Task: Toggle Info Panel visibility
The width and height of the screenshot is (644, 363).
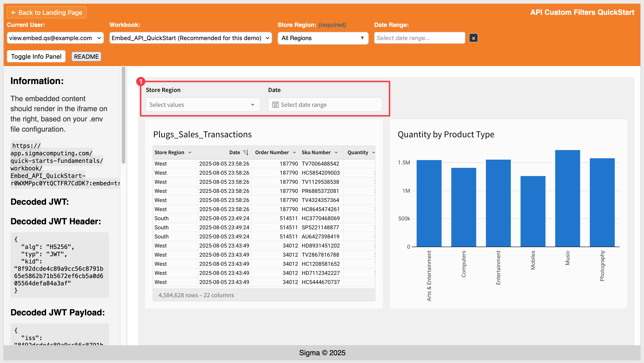Action: (x=36, y=56)
